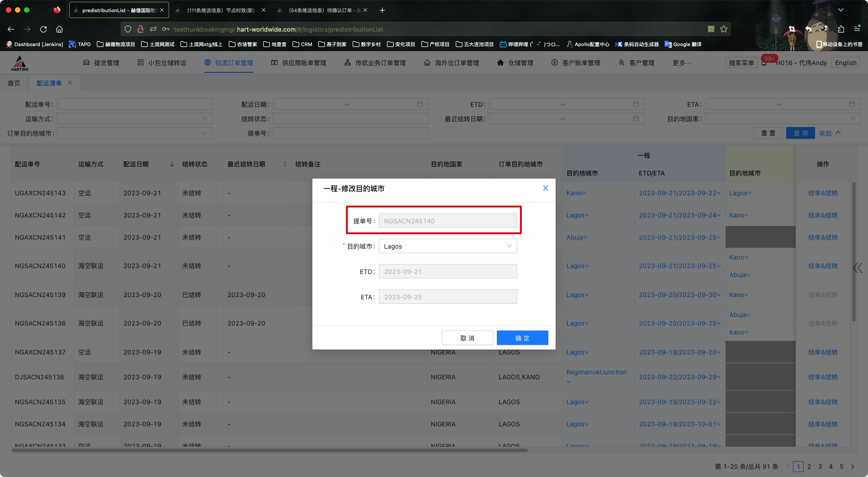Open 客户账单管理 menu item
This screenshot has width=868, height=477.
[576, 63]
